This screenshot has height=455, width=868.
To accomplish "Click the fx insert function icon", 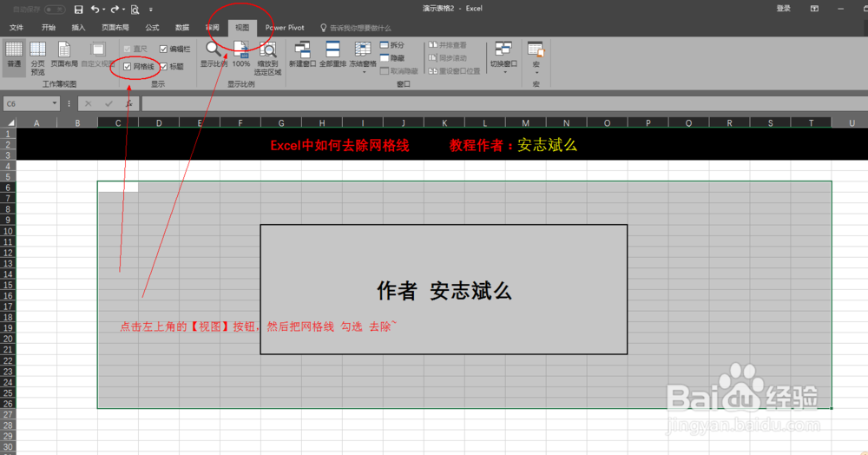I will coord(129,103).
